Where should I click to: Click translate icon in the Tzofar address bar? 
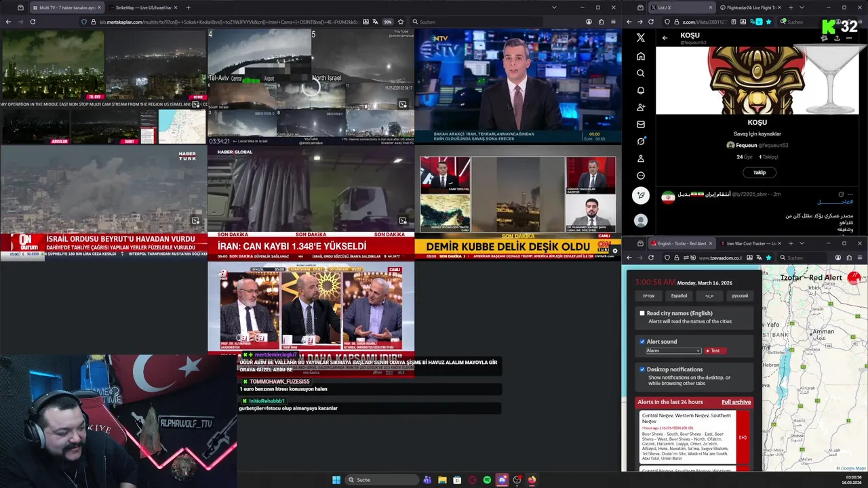(759, 258)
